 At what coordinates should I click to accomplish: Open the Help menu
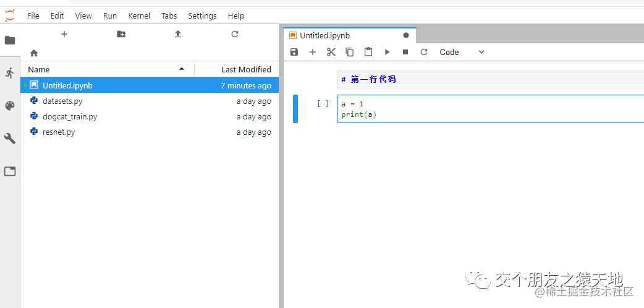click(236, 16)
